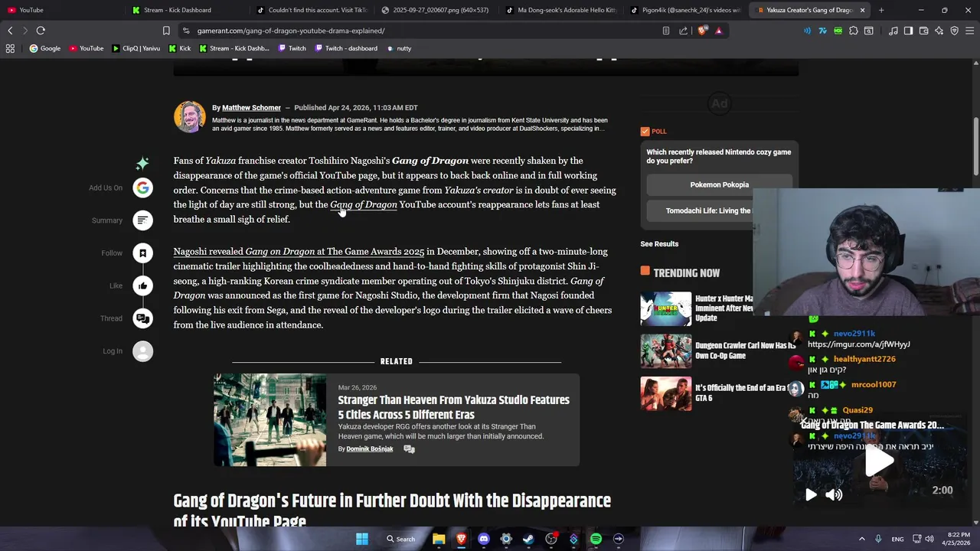Open Discord from the taskbar

click(x=483, y=539)
